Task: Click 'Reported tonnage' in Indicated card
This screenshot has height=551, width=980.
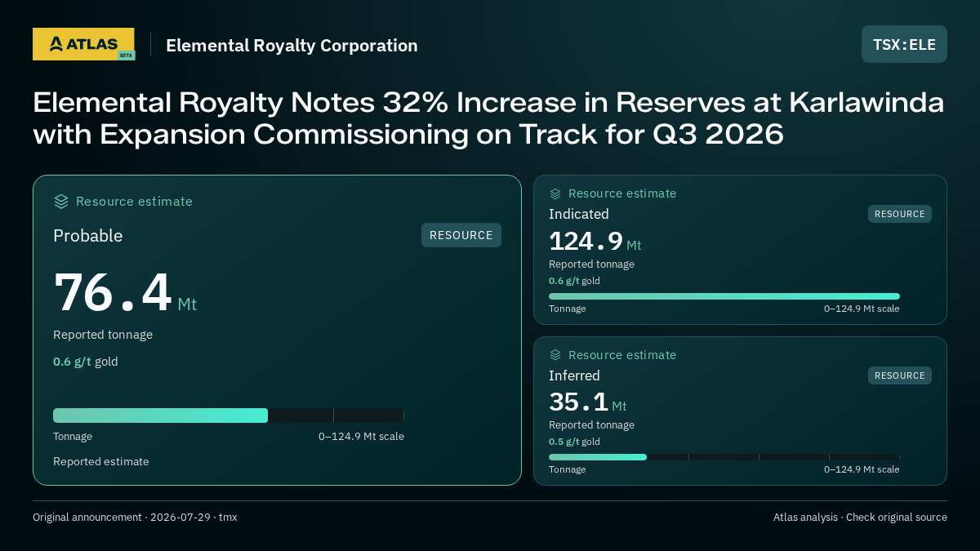Action: 591,264
